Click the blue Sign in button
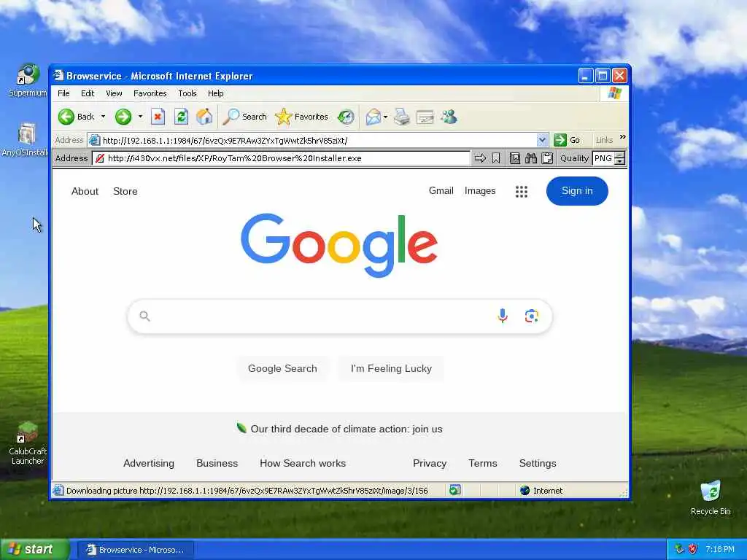Screen dimensions: 747x560 [577, 191]
